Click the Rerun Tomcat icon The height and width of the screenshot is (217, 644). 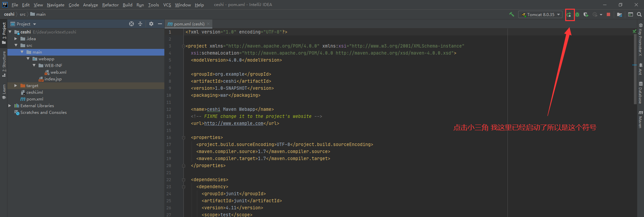569,15
